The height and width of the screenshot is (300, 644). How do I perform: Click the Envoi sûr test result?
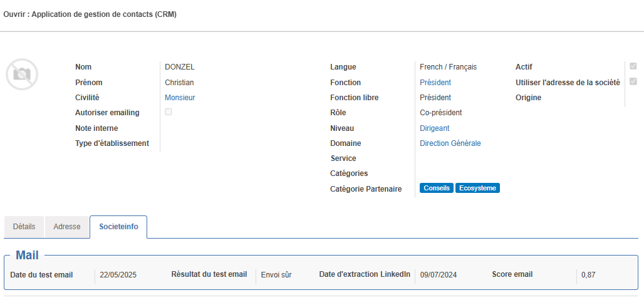[x=276, y=275]
